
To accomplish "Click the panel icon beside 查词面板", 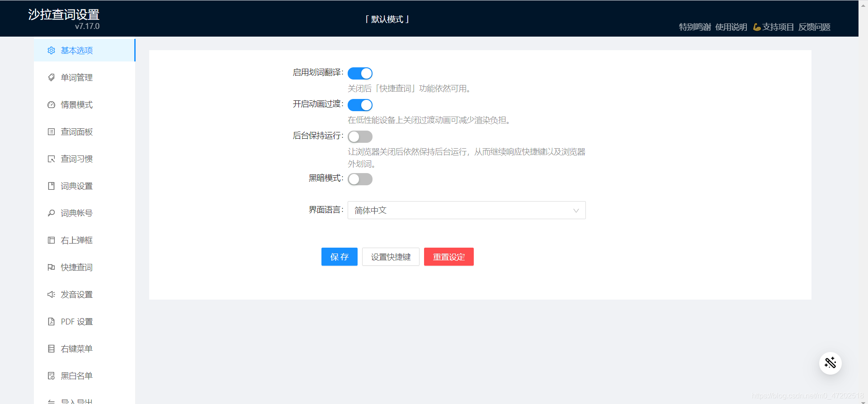I will coord(52,132).
